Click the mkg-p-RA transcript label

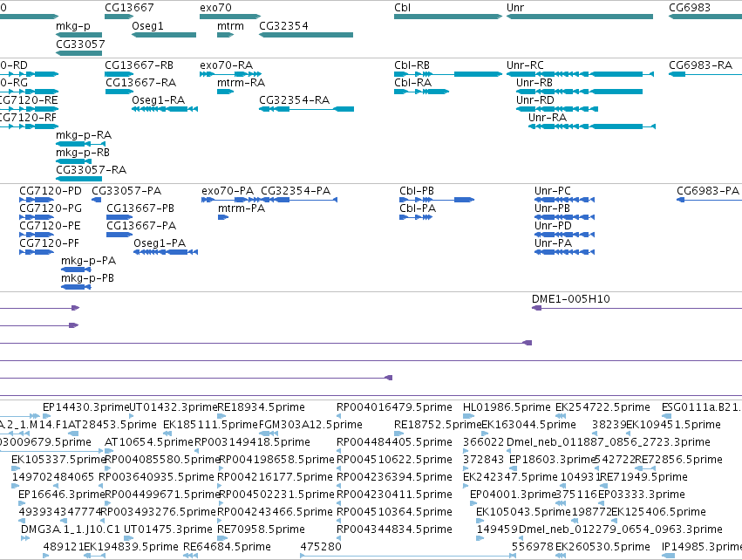point(84,135)
